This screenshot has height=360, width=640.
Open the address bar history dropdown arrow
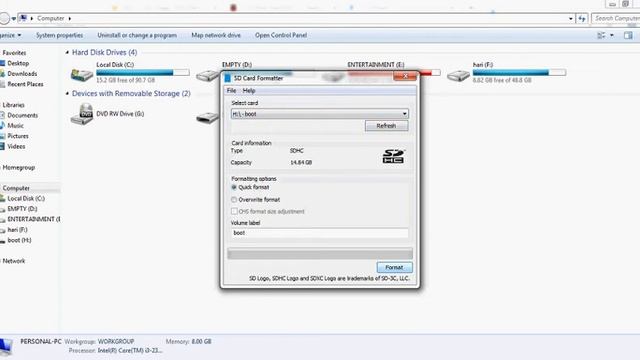[571, 18]
